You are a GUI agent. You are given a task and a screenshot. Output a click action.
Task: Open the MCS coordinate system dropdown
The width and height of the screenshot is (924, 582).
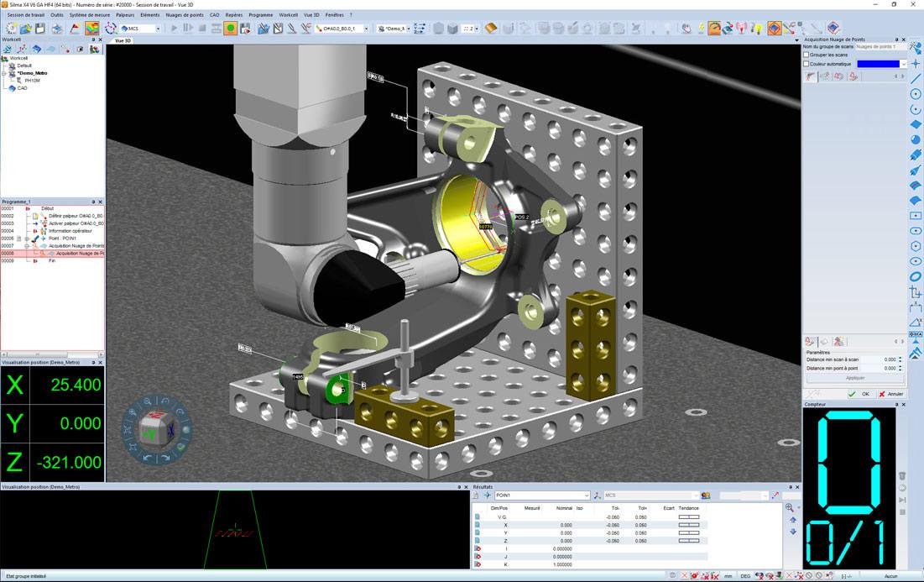(x=141, y=29)
